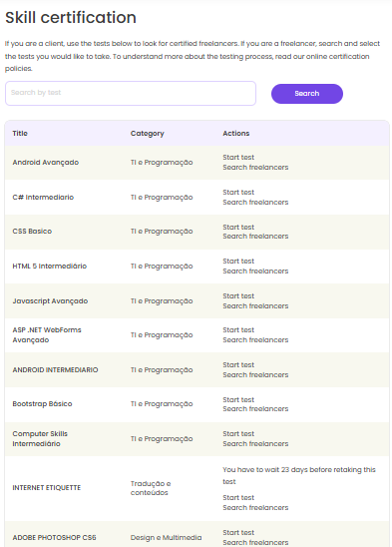The width and height of the screenshot is (392, 547).
Task: Start test for Android Avançado
Action: (238, 158)
